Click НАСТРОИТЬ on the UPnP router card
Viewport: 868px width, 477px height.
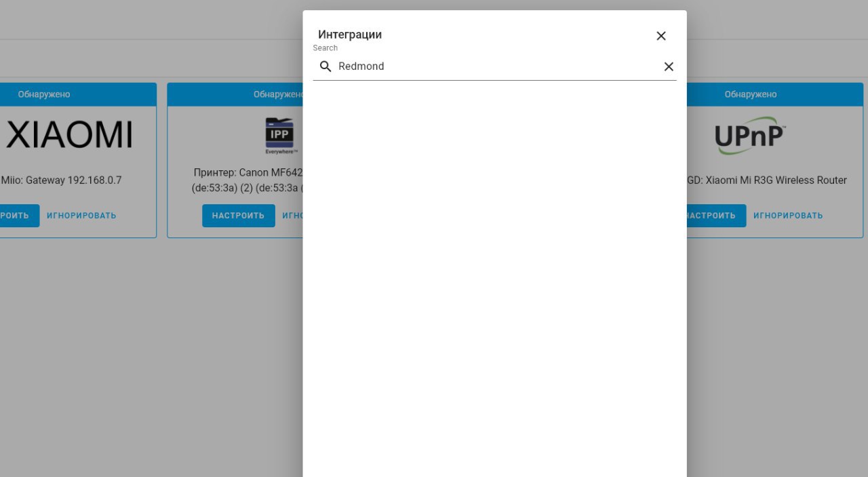[x=716, y=216]
